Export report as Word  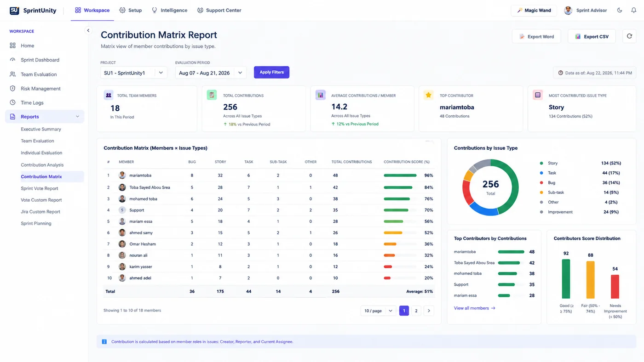tap(536, 36)
